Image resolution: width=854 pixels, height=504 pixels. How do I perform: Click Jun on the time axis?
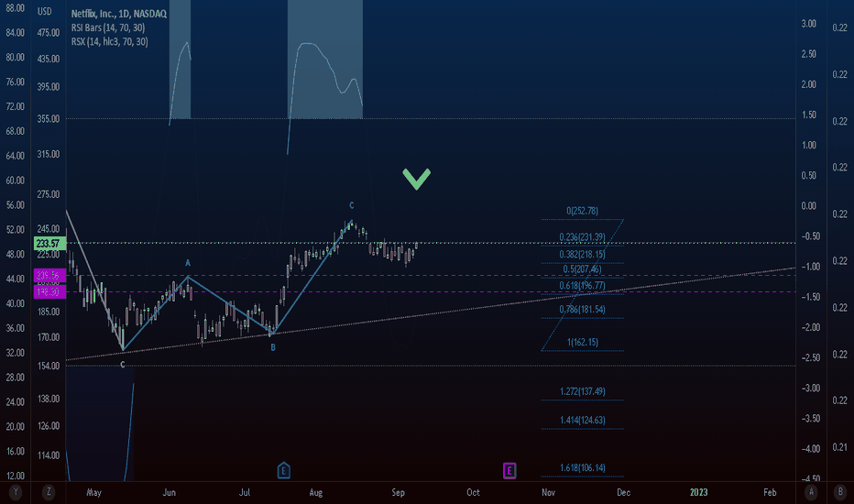[x=169, y=493]
